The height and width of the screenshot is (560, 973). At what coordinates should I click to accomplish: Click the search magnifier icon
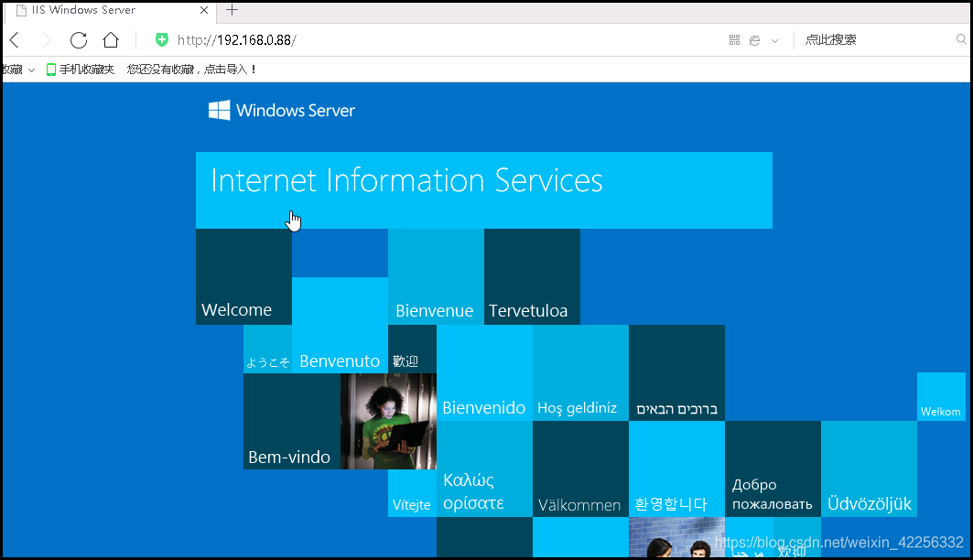(961, 39)
